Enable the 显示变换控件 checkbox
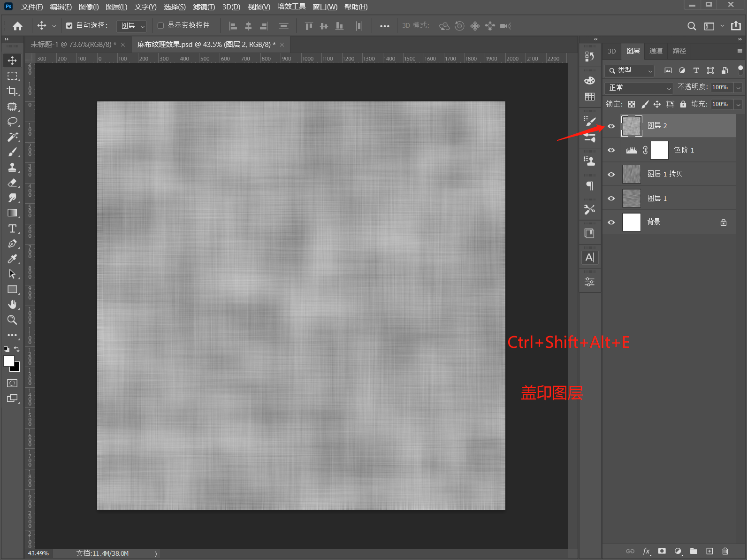Image resolution: width=747 pixels, height=560 pixels. coord(160,26)
